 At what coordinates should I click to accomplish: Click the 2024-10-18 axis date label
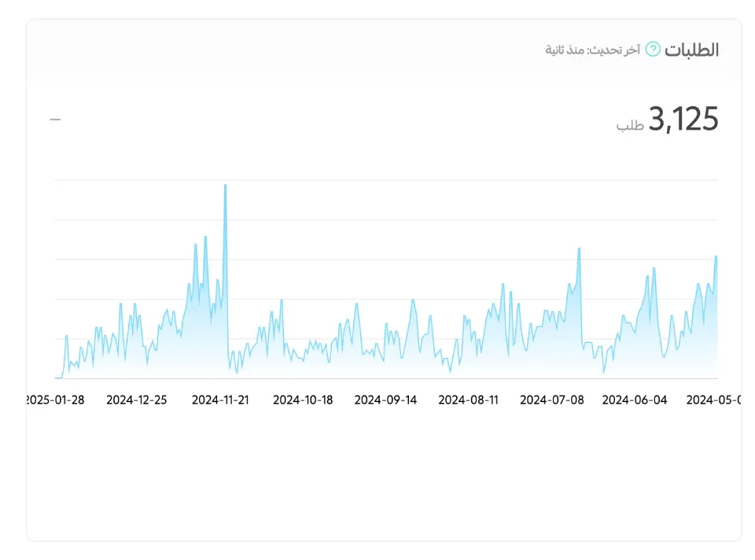tap(303, 400)
